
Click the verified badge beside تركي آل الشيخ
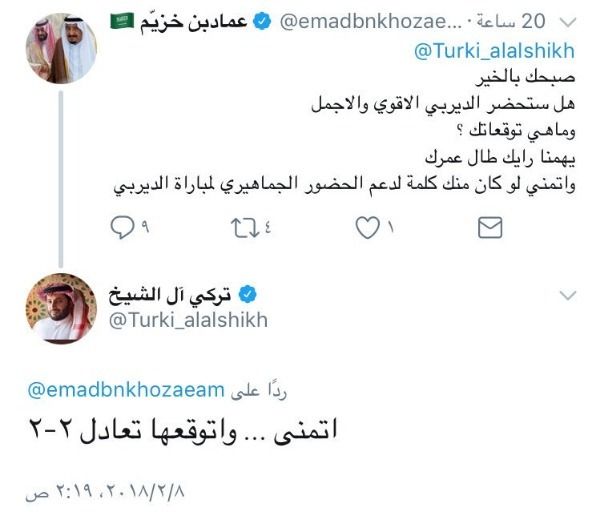248,294
